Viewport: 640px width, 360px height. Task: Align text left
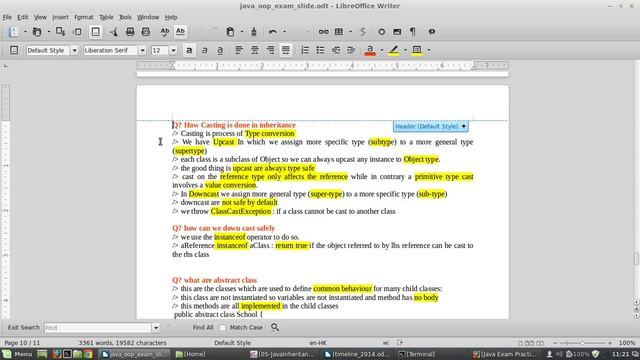[239, 50]
